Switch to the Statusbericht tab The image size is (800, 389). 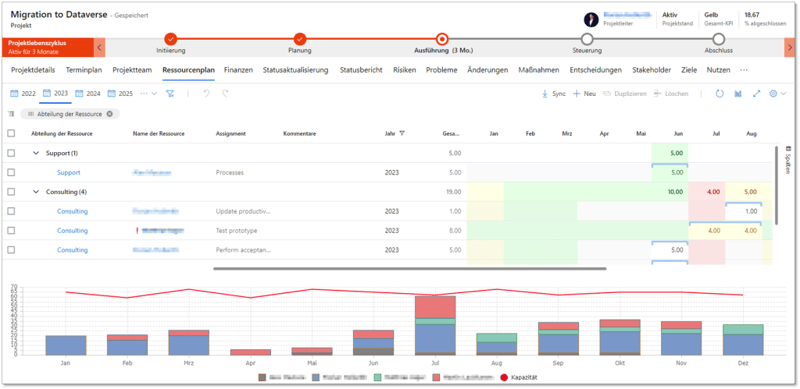tap(361, 70)
